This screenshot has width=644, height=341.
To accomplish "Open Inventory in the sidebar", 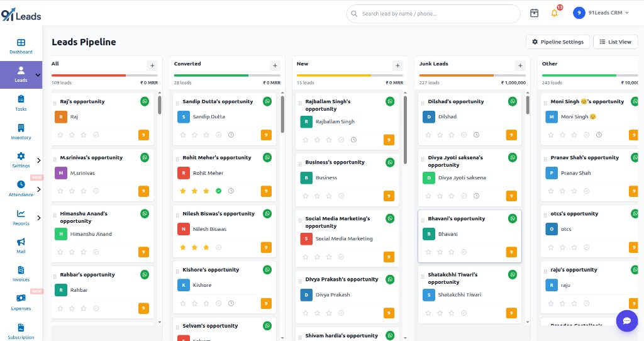I will point(21,132).
